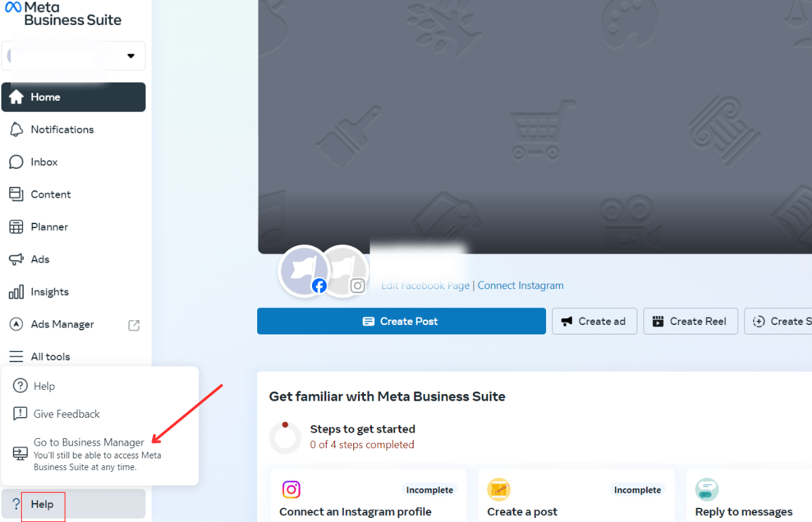Image resolution: width=812 pixels, height=522 pixels.
Task: Open Edit Facebook Page link
Action: 425,285
